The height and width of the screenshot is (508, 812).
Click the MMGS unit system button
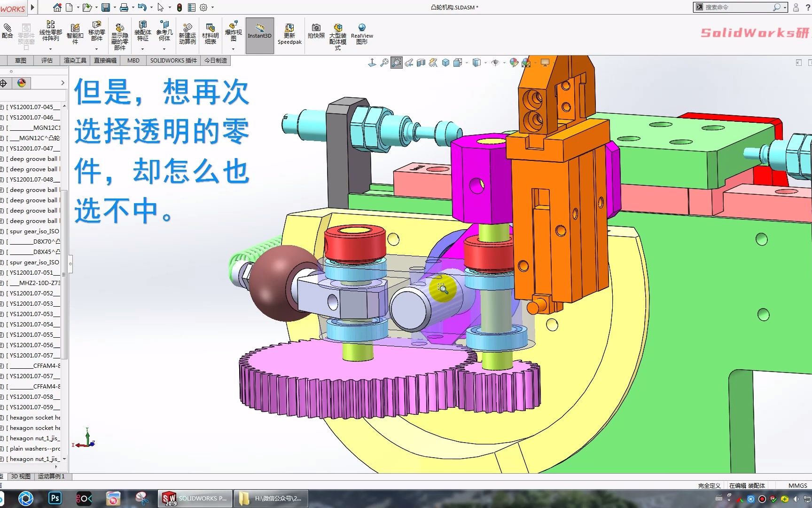click(797, 485)
